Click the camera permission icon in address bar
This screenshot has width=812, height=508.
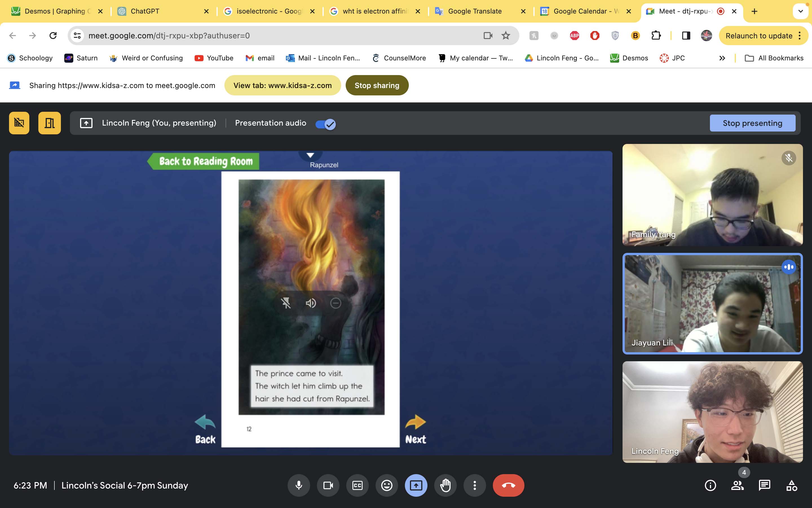pyautogui.click(x=488, y=35)
